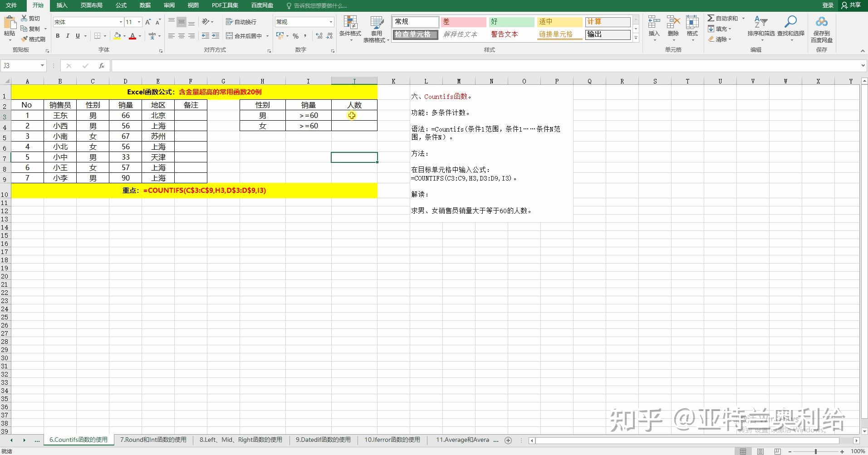Expand the Merge & Center dropdown arrow
Screen dimensions: 868x455
coord(267,36)
